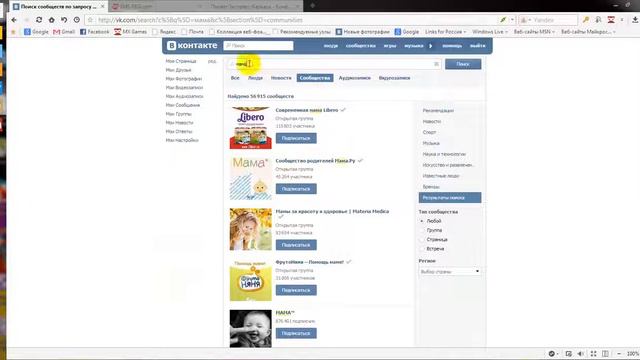
Task: Switch to the Сообщества search tab
Action: [315, 78]
